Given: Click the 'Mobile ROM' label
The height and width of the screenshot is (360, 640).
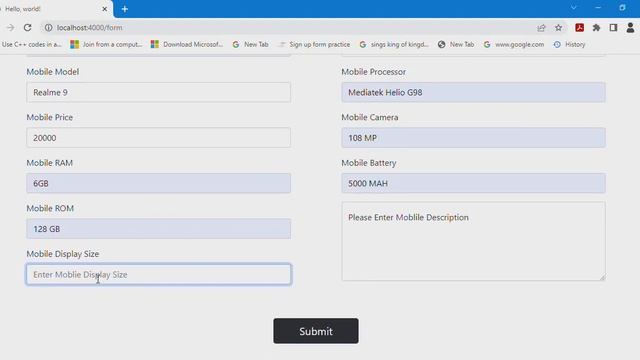Looking at the screenshot, I should [50, 208].
